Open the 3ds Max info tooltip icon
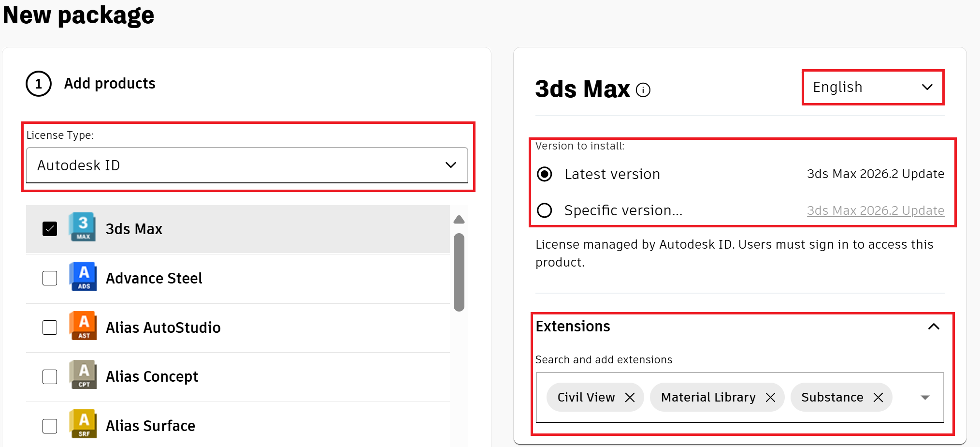The width and height of the screenshot is (980, 447). click(643, 89)
